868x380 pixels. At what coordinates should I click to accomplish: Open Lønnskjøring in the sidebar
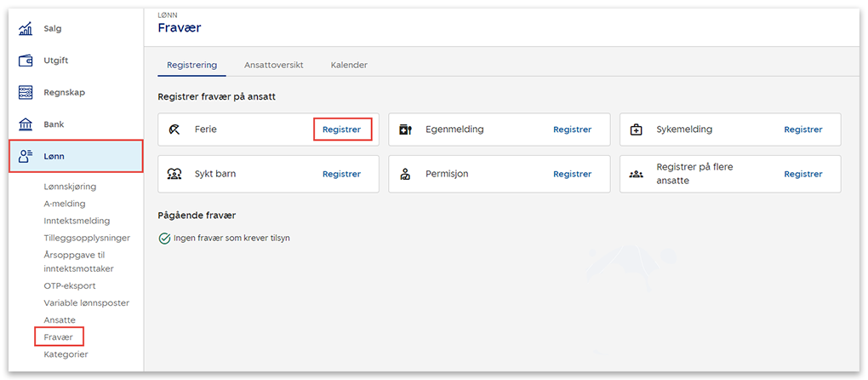(x=70, y=187)
